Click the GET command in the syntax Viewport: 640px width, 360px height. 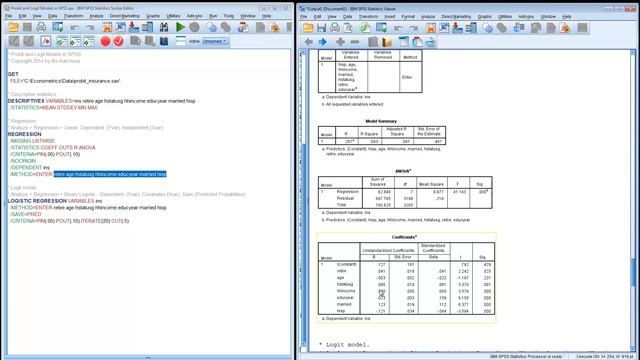point(13,74)
